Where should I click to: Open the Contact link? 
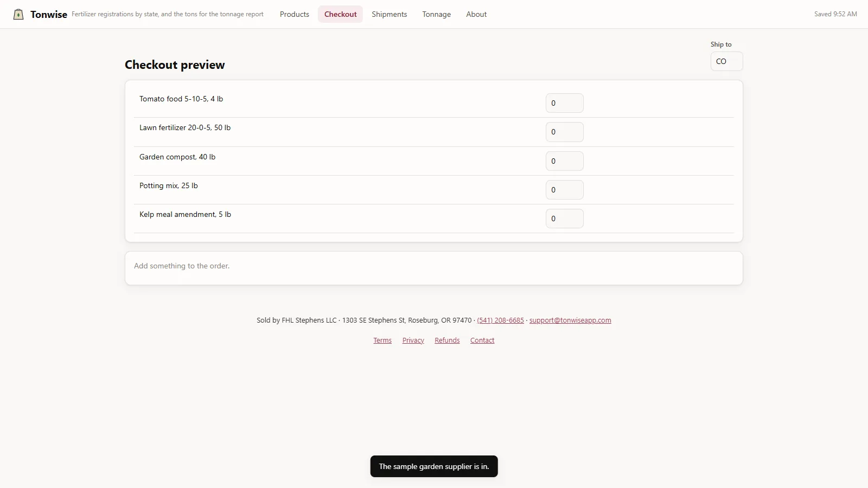point(482,340)
